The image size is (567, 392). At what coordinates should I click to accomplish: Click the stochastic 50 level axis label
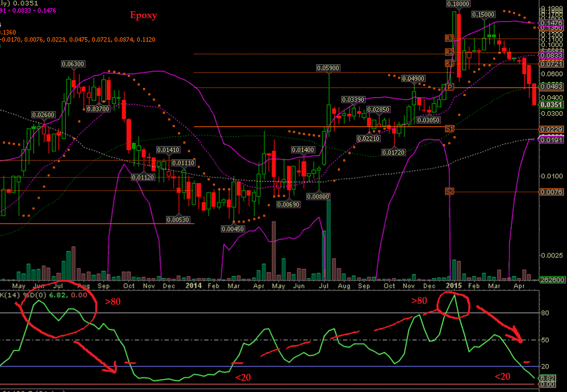click(x=545, y=340)
